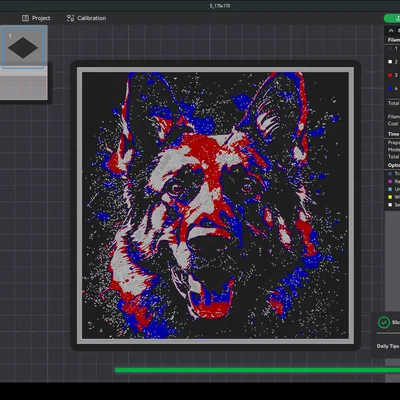Toggle the white Seams option
Image resolution: width=400 pixels, height=400 pixels.
point(390,205)
